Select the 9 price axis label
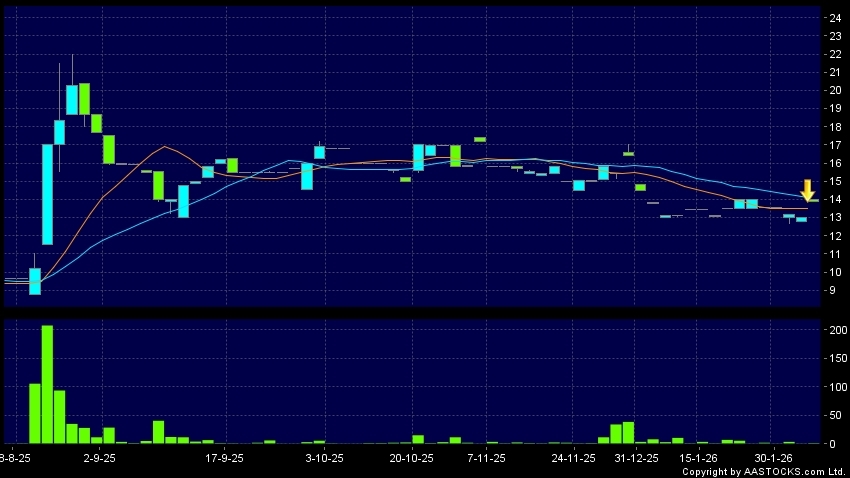Screen dimensions: 850x478 click(x=829, y=291)
